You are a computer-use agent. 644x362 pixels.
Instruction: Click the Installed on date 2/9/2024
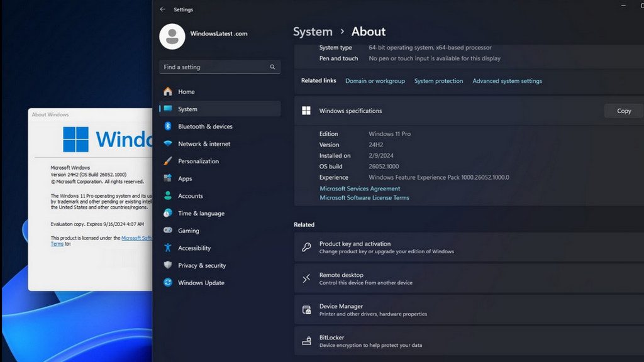click(380, 156)
